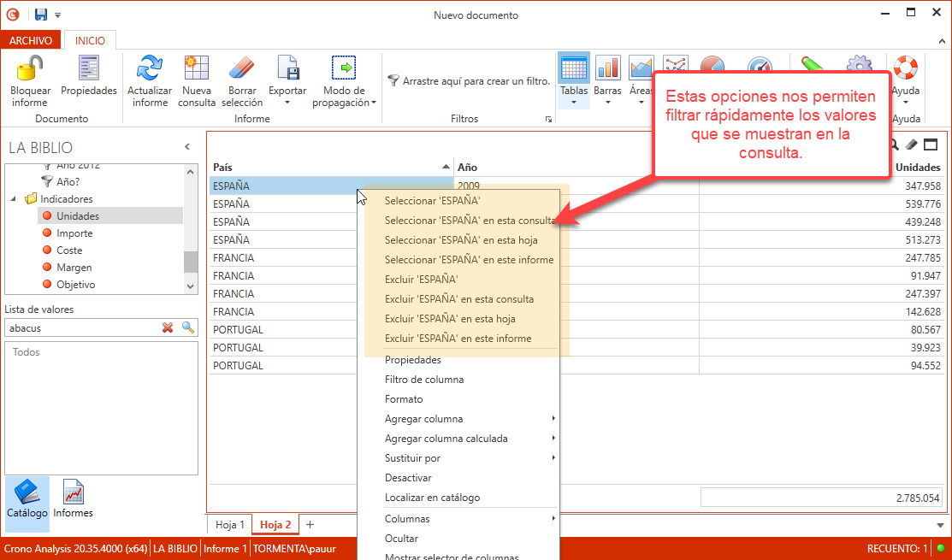
Task: Select the Importe indicator in tree
Action: (x=74, y=233)
